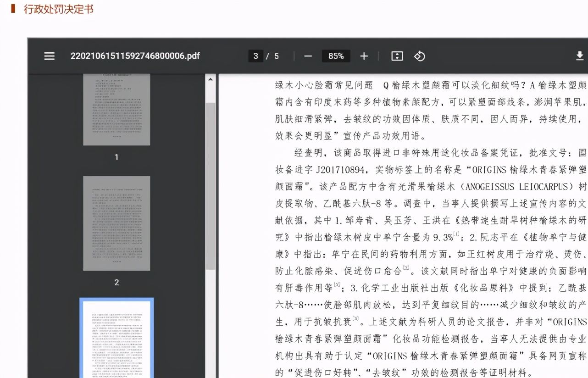Click the line starting 绿木小心脸霜常见问题
Image resolution: width=588 pixels, height=378 pixels.
431,85
